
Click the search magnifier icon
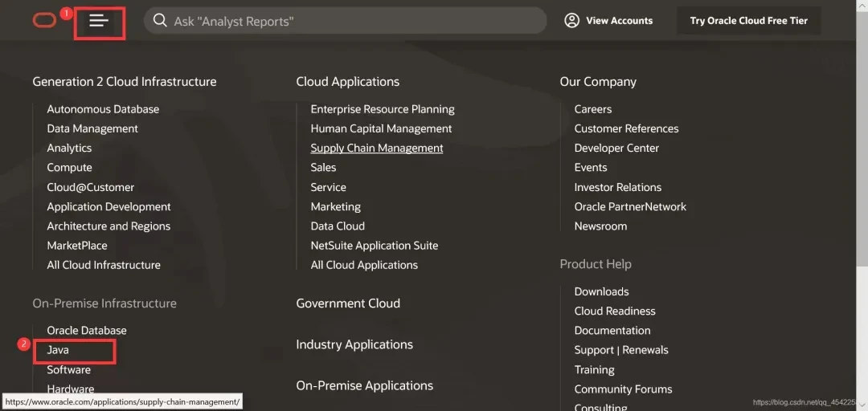(x=160, y=20)
